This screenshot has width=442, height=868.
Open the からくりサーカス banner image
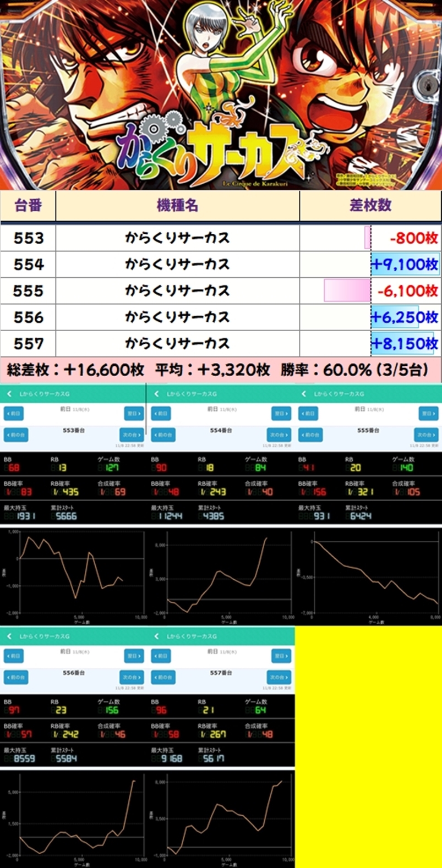coord(220,95)
